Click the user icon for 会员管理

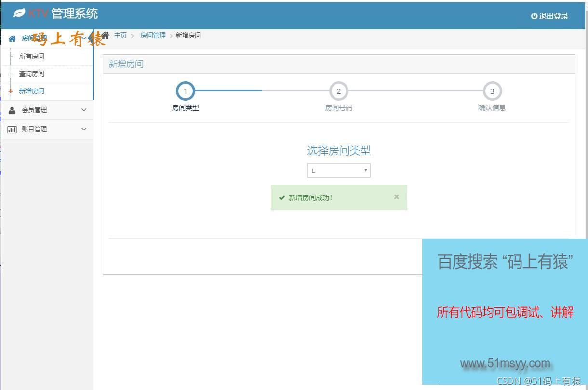tap(12, 110)
